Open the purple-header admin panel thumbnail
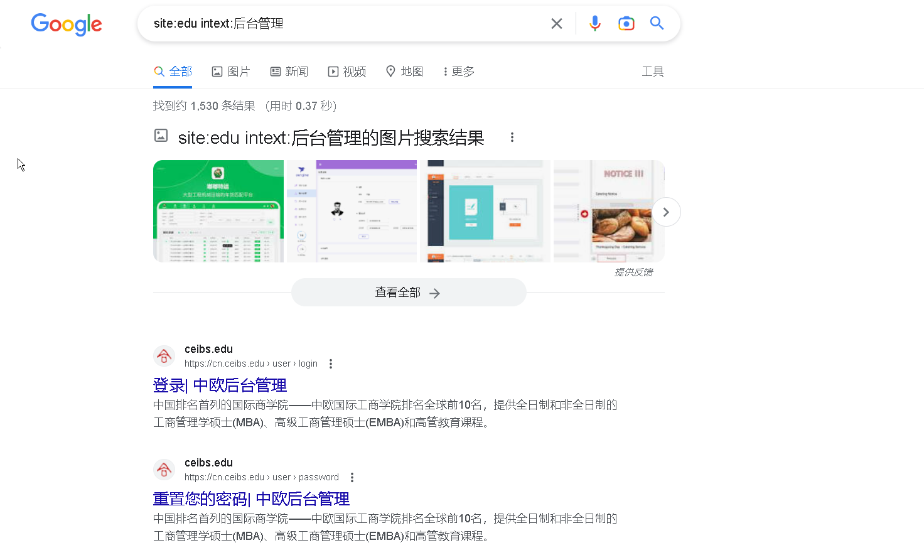 (352, 211)
